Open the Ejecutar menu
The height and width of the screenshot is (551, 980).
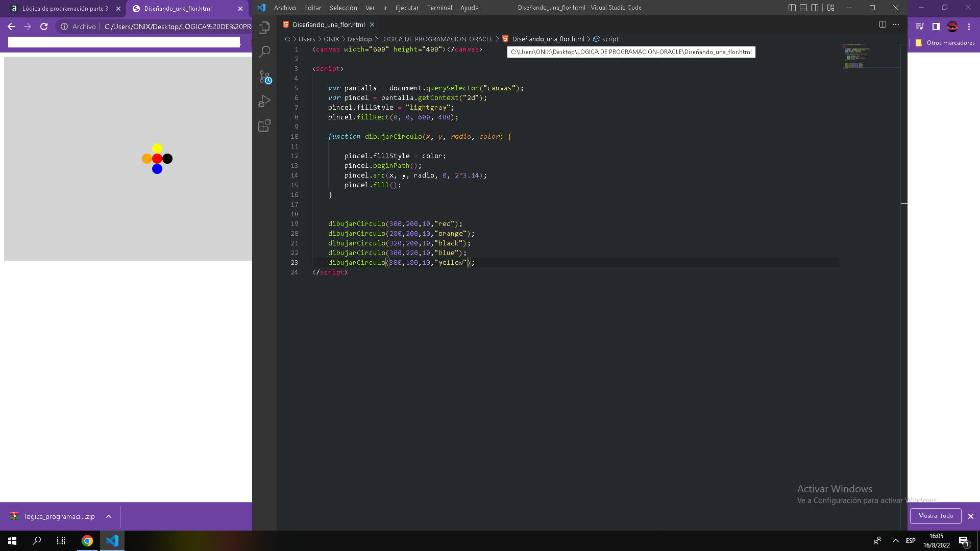point(407,8)
